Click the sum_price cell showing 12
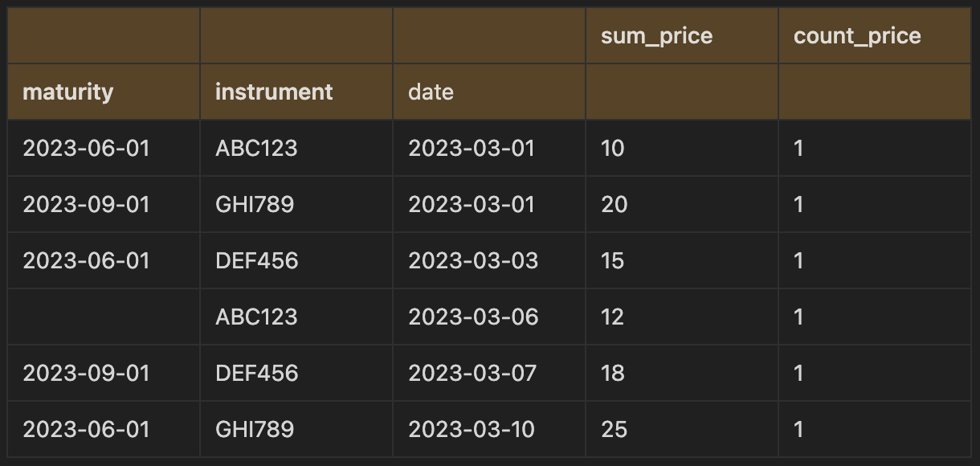The width and height of the screenshot is (980, 466). pyautogui.click(x=682, y=317)
